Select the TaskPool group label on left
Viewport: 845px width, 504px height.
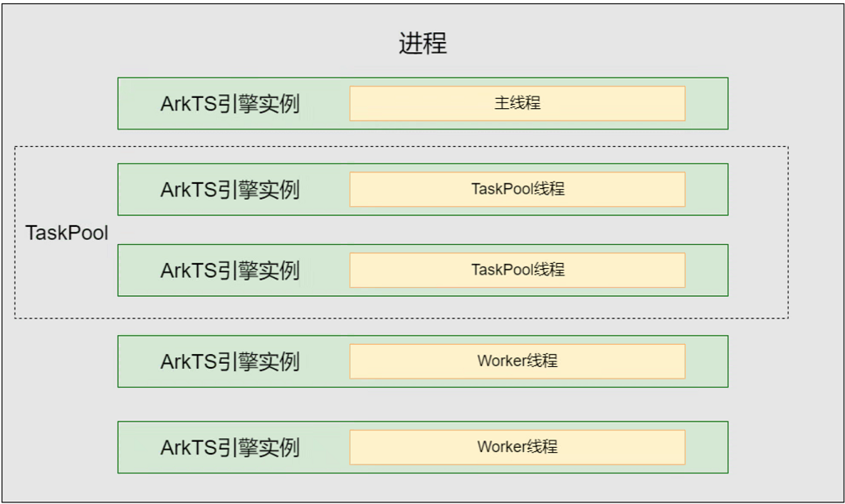[x=67, y=233]
